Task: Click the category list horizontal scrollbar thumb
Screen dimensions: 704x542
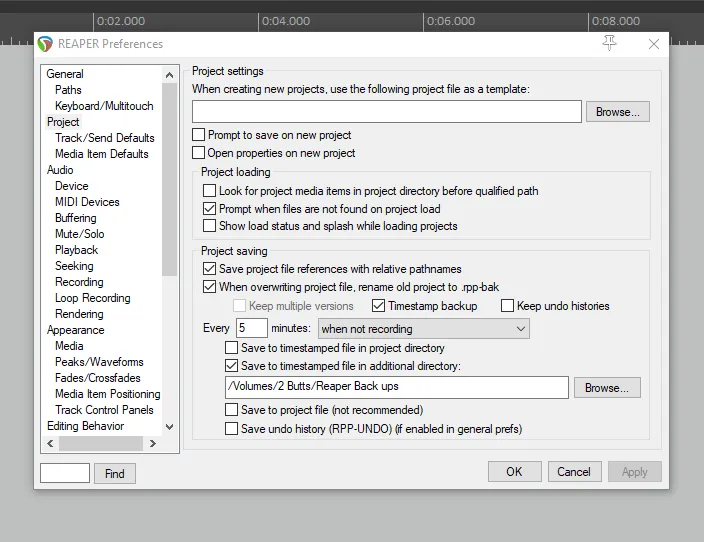Action: click(x=101, y=444)
